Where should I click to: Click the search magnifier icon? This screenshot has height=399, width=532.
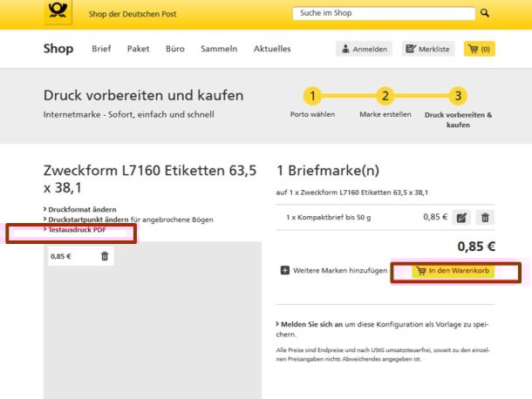pyautogui.click(x=485, y=13)
